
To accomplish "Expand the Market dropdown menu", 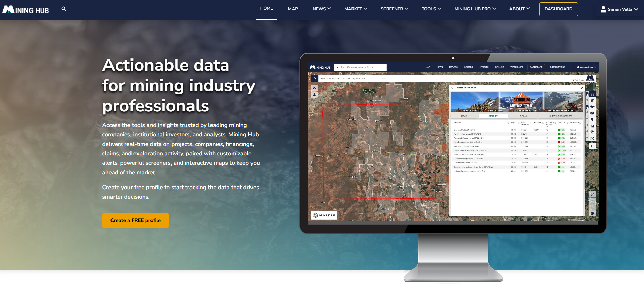I will coord(356,9).
